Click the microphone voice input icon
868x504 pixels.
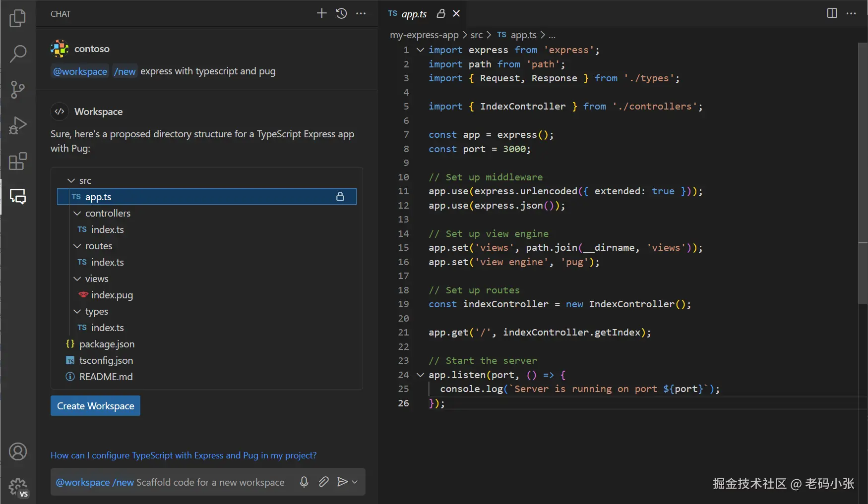coord(304,482)
